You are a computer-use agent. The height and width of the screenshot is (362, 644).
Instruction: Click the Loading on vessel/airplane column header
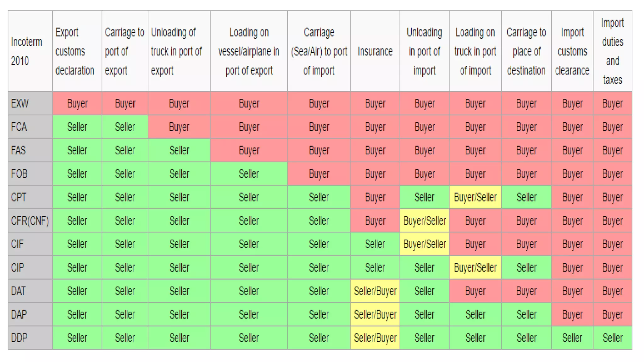[x=249, y=51]
